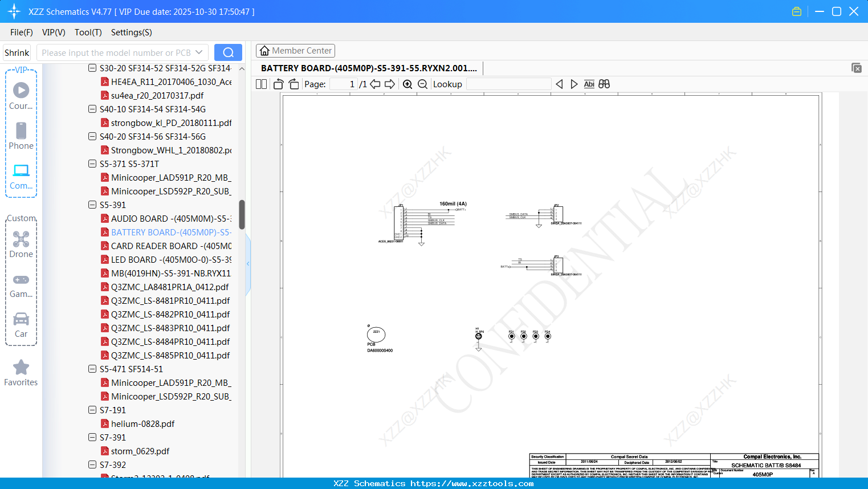Select BATTERY BOARD-(405M0P) tree file
The image size is (868, 489).
click(x=171, y=232)
